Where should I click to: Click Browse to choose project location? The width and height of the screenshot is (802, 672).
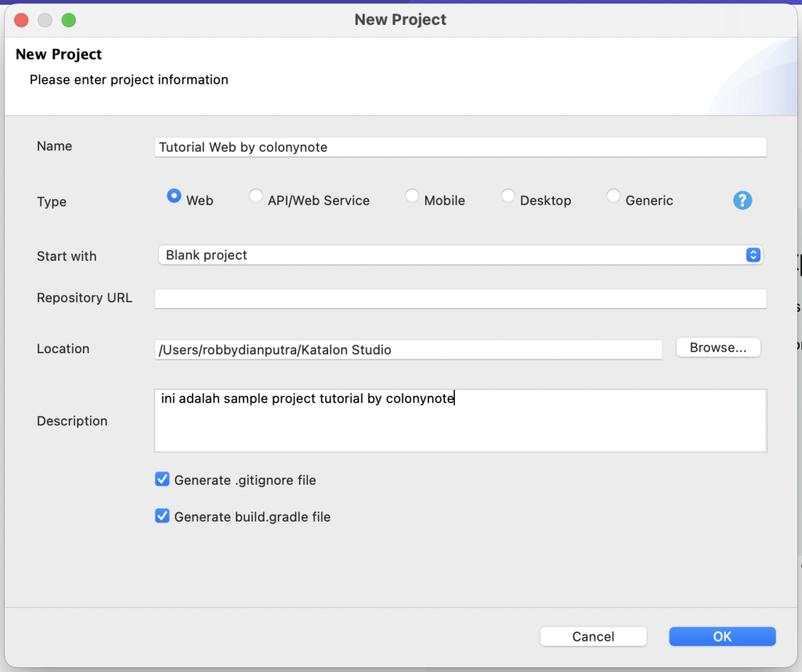coord(717,348)
